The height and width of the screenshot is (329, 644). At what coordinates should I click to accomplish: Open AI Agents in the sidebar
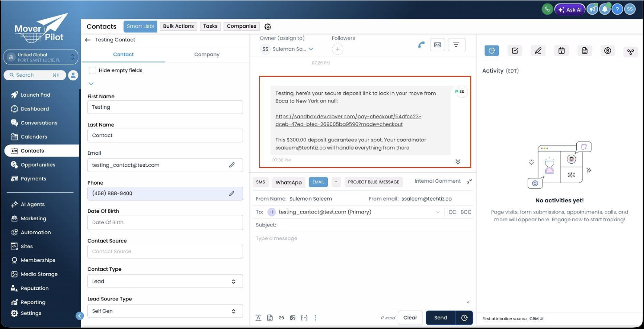point(33,204)
